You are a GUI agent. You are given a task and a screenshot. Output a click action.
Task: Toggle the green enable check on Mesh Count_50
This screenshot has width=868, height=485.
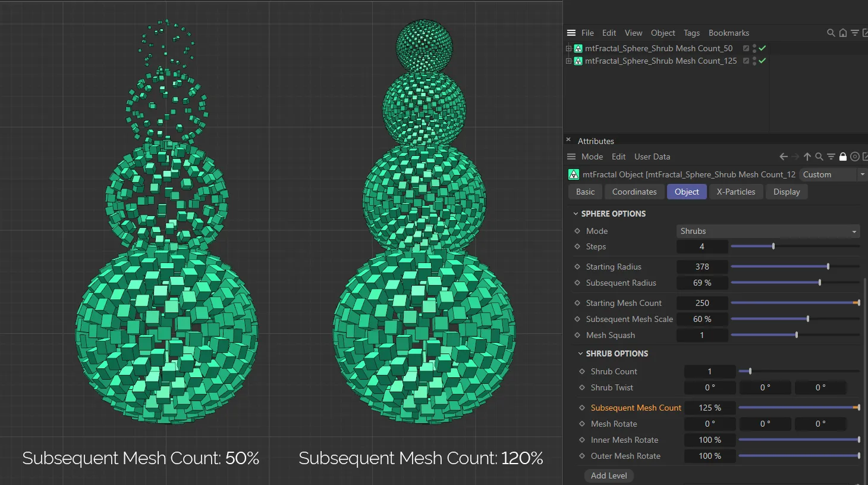[762, 48]
